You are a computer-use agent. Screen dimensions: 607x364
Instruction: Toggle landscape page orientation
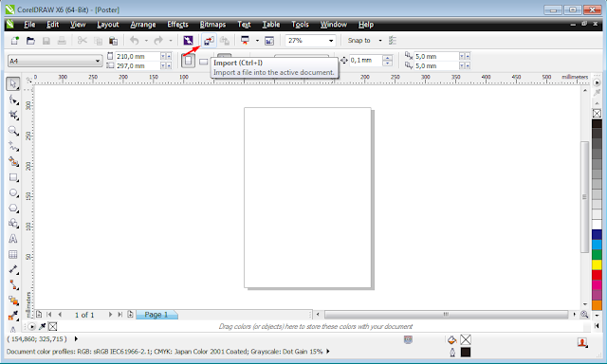point(203,62)
